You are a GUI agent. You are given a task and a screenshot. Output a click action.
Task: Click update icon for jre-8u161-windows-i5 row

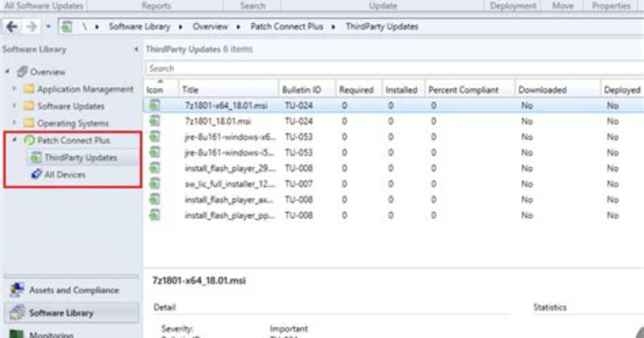pos(155,152)
